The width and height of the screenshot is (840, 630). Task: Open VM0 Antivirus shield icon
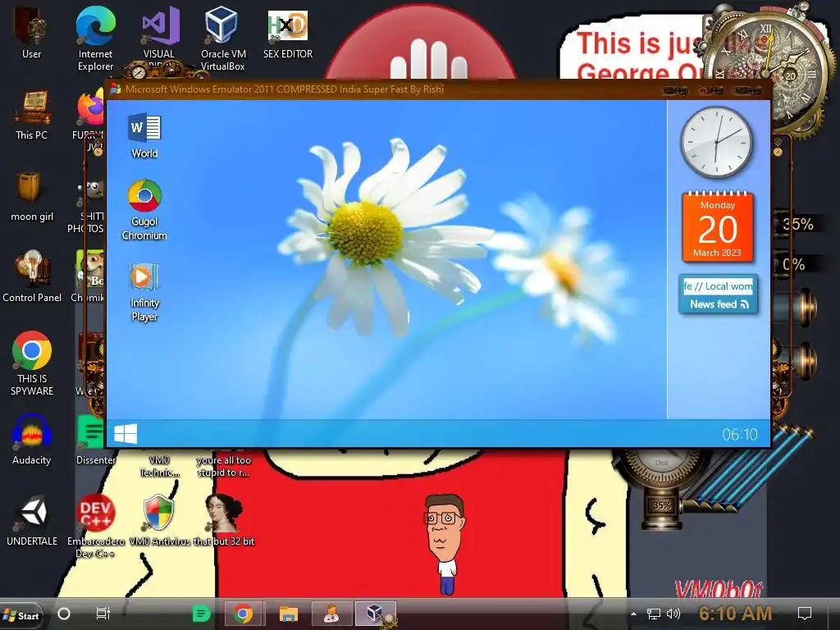(159, 521)
